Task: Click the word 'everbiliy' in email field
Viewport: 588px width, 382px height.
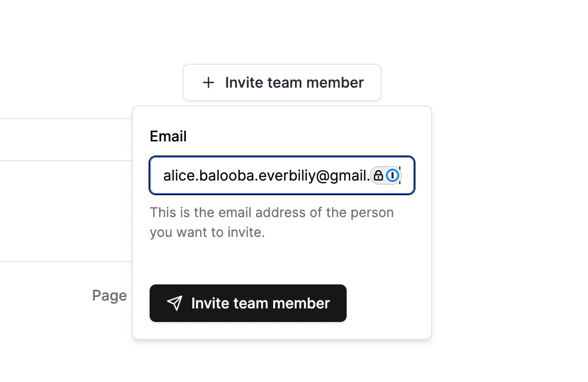Action: [287, 176]
